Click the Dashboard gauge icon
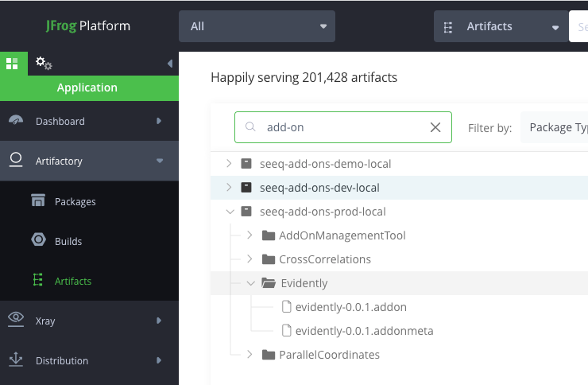 [x=16, y=121]
